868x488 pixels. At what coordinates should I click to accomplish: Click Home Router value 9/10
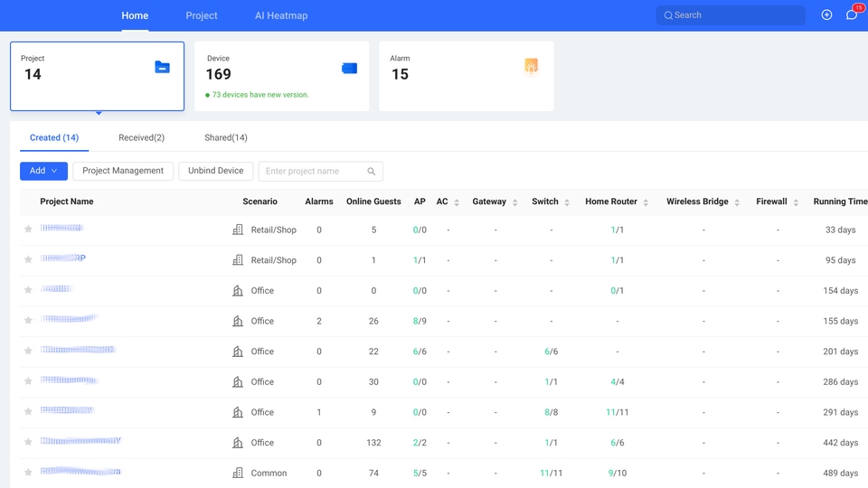tap(618, 473)
